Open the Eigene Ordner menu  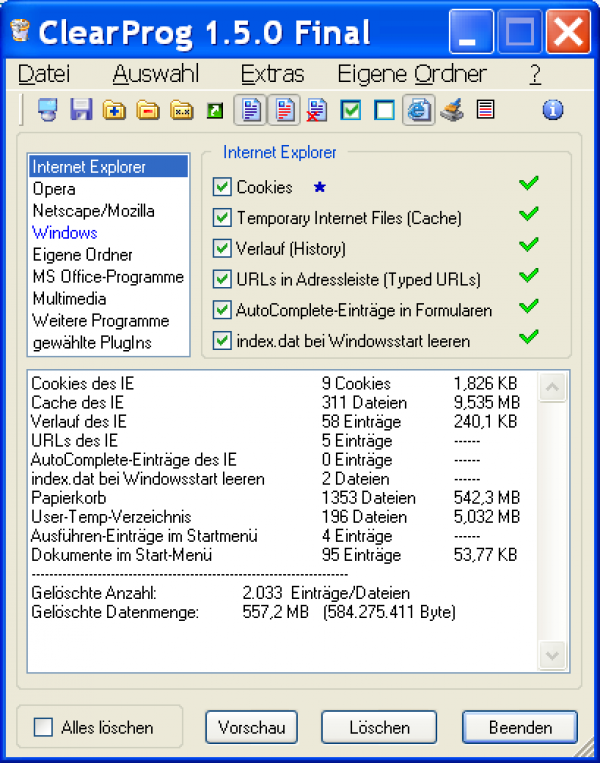pyautogui.click(x=411, y=74)
